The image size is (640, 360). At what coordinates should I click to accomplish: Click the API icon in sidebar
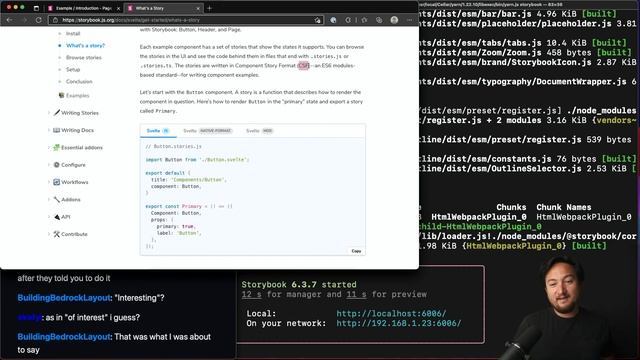(57, 217)
